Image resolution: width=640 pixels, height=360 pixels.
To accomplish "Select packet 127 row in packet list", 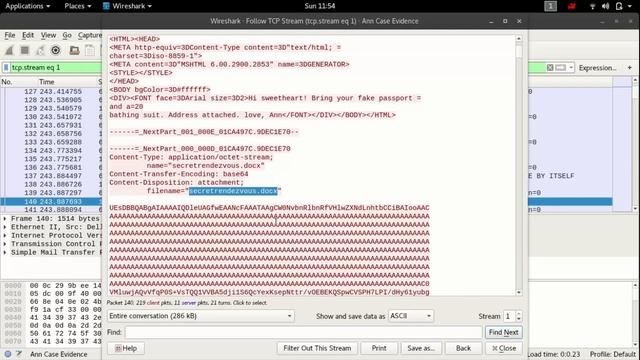I will (51, 91).
